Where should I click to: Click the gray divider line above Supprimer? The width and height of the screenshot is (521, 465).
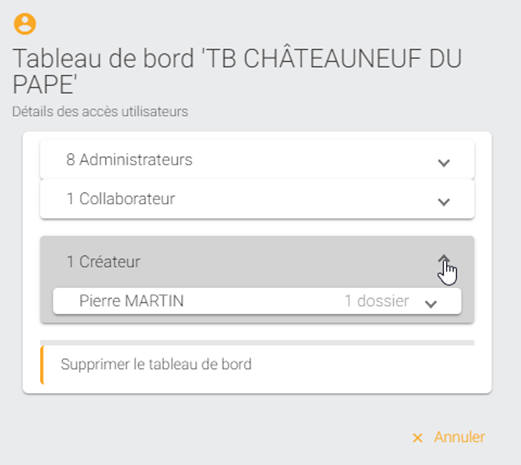click(x=257, y=343)
